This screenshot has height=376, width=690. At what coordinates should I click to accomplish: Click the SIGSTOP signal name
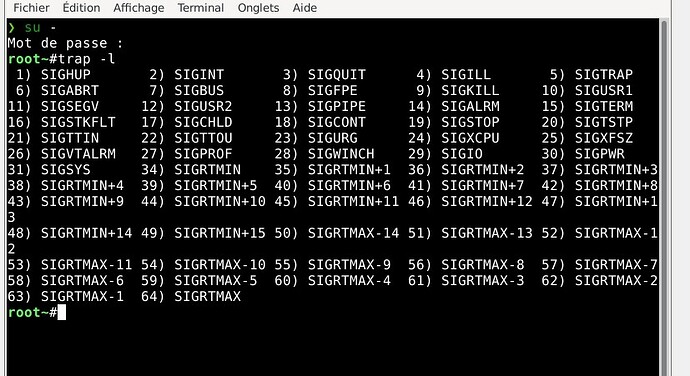pos(470,122)
